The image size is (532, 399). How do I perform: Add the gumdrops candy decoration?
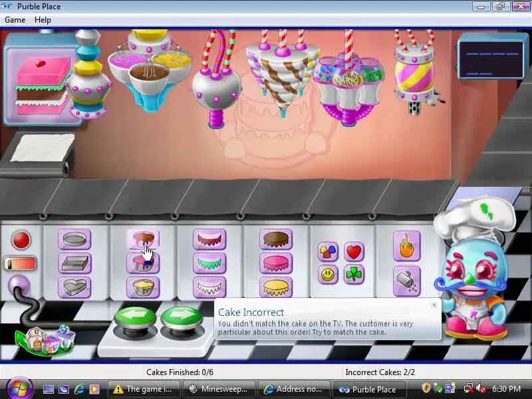(328, 252)
